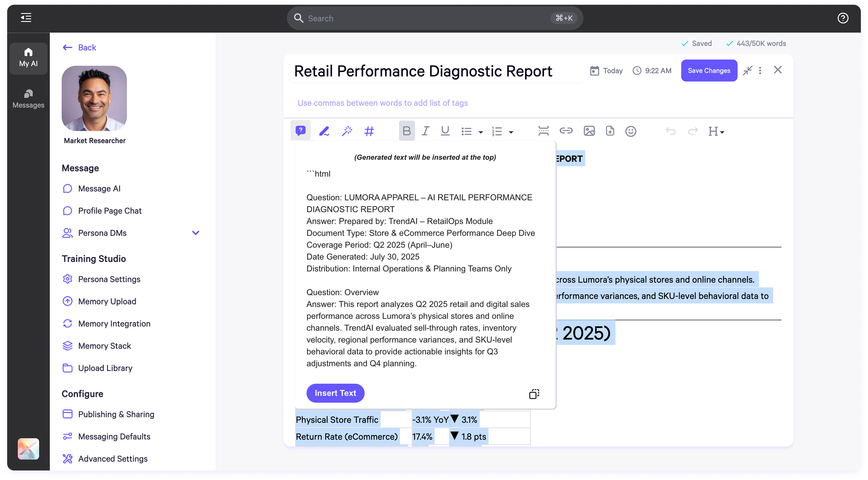The width and height of the screenshot is (868, 480).
Task: Open the heading style dropdown
Action: click(716, 131)
